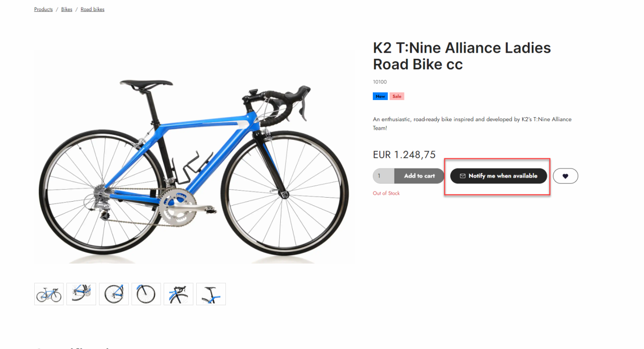Screen dimensions: 644x349
Task: Select the handlebar close-up thumbnail
Action: (x=179, y=294)
